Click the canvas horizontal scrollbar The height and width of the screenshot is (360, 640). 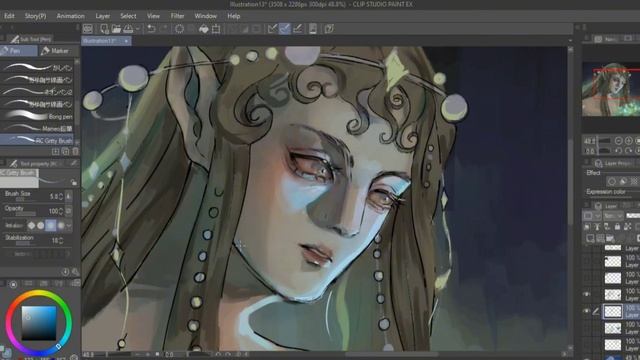(392, 354)
